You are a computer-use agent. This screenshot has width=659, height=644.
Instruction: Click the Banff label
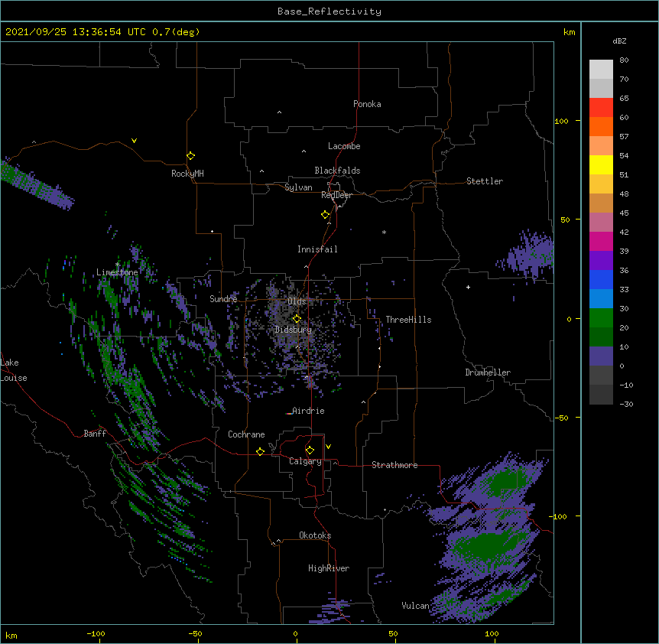95,434
